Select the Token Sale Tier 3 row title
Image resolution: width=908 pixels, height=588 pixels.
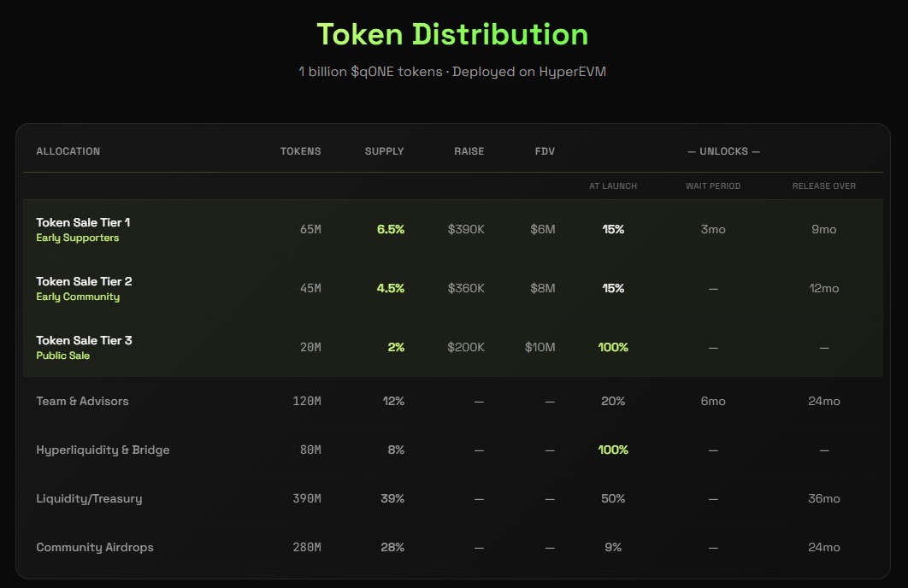(x=84, y=340)
